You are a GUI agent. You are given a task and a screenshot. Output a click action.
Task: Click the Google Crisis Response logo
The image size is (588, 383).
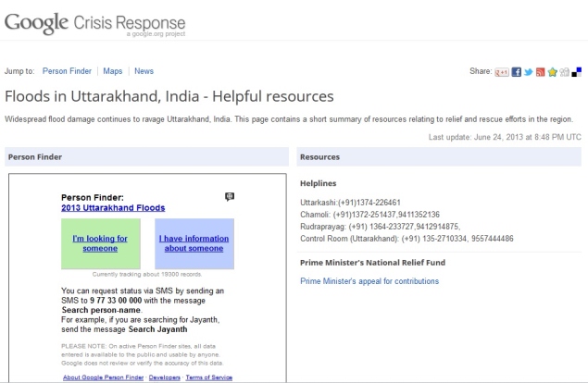pos(94,24)
